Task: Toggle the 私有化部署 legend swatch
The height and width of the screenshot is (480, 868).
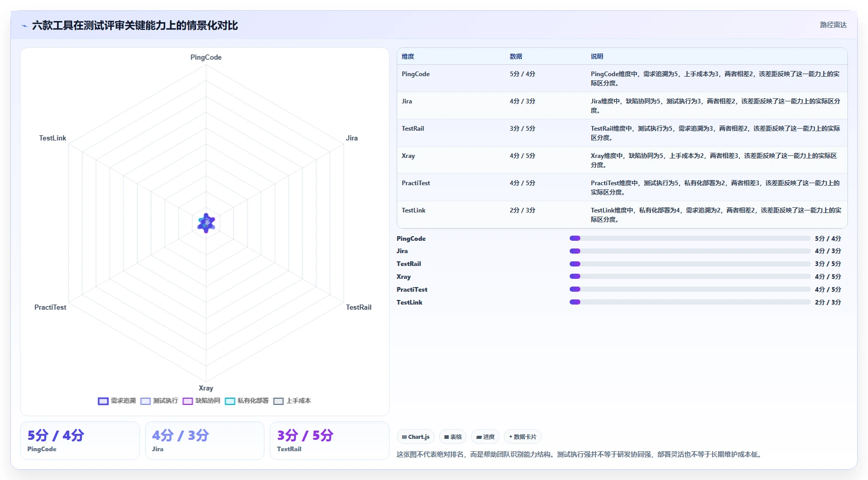Action: [230, 401]
